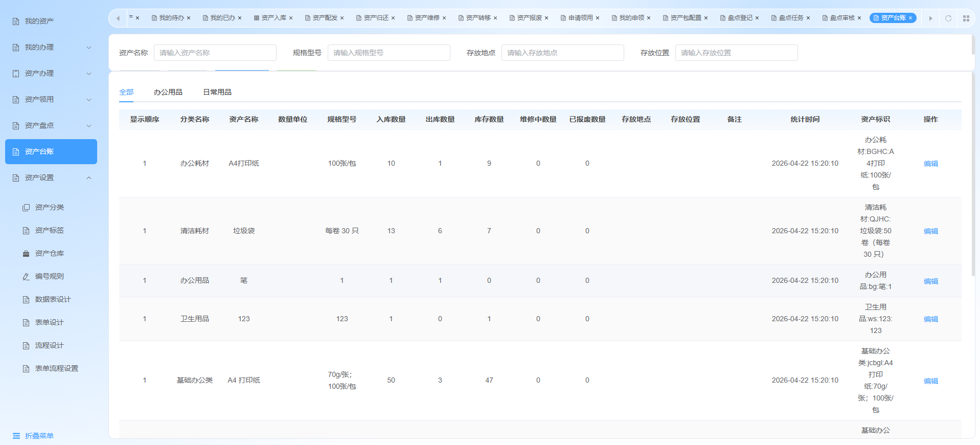
Task: Expand the 资产领用 sidebar menu
Action: 51,100
